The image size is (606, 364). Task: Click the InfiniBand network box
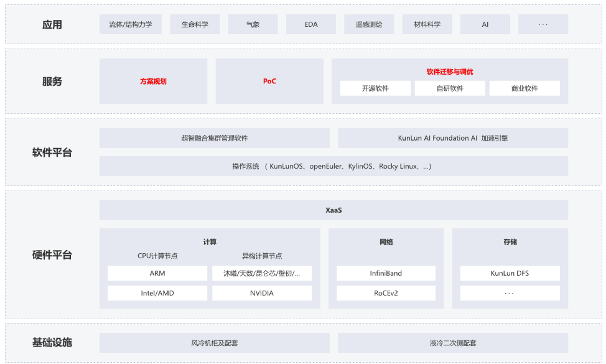[x=386, y=273]
